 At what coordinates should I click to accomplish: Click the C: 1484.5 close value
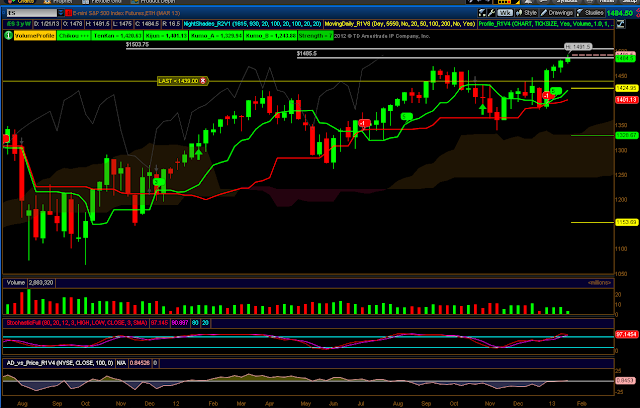pyautogui.click(x=147, y=24)
